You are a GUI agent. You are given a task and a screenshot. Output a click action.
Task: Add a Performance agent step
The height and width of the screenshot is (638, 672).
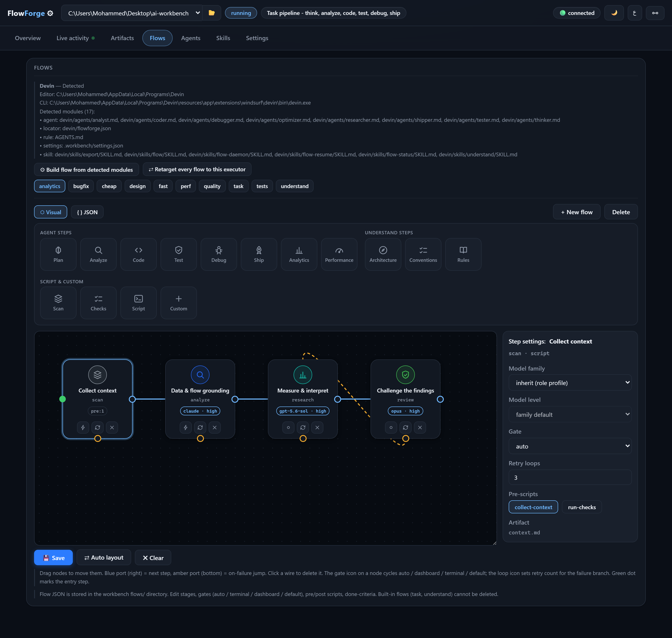[339, 254]
